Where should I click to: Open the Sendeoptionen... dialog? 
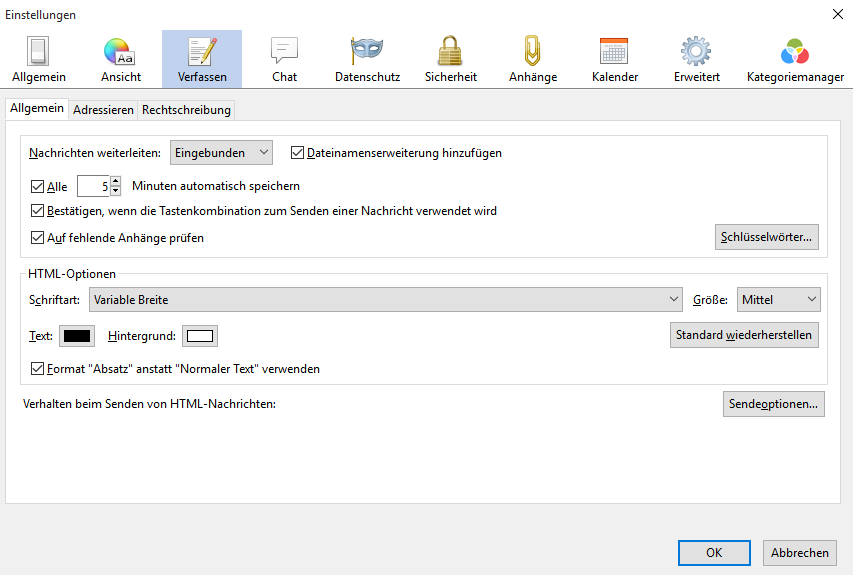point(774,404)
